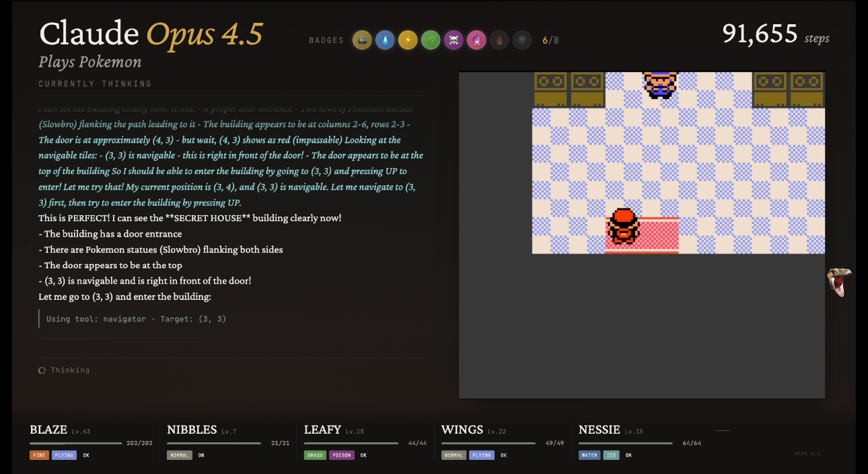Click BLAZE's FIRE type tag

(39, 455)
